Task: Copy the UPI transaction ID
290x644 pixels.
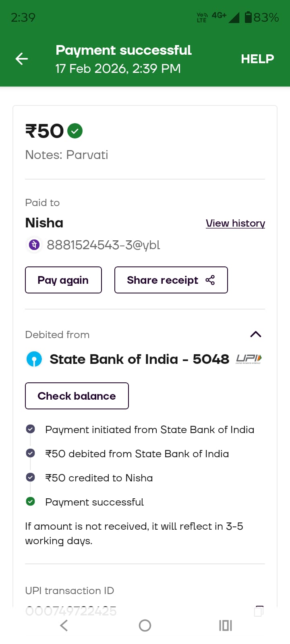Action: click(259, 611)
